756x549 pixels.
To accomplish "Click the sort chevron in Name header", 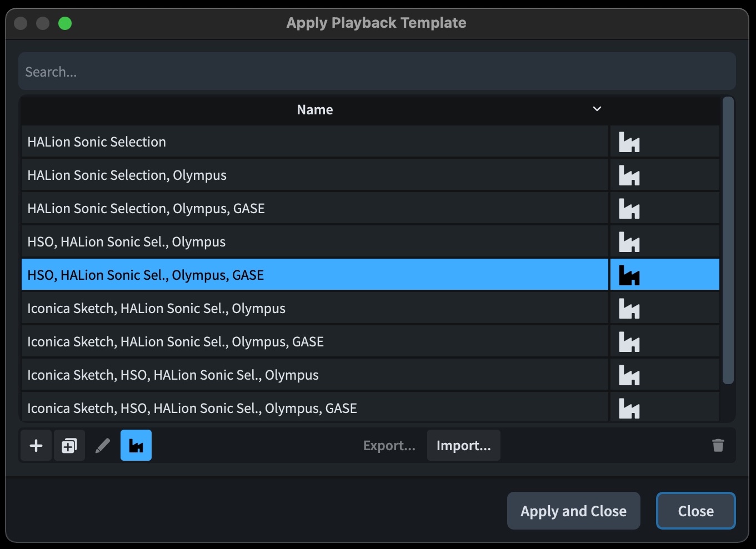I will 597,109.
